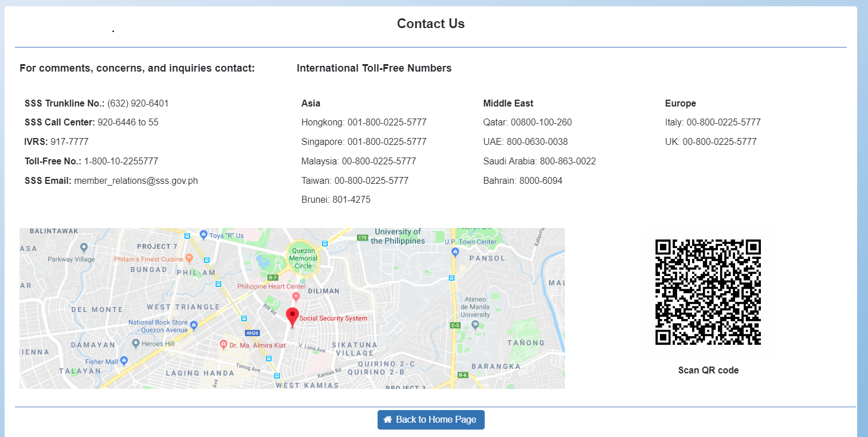Image resolution: width=868 pixels, height=437 pixels.
Task: Click the R-6 road badge on the map
Action: [462, 376]
